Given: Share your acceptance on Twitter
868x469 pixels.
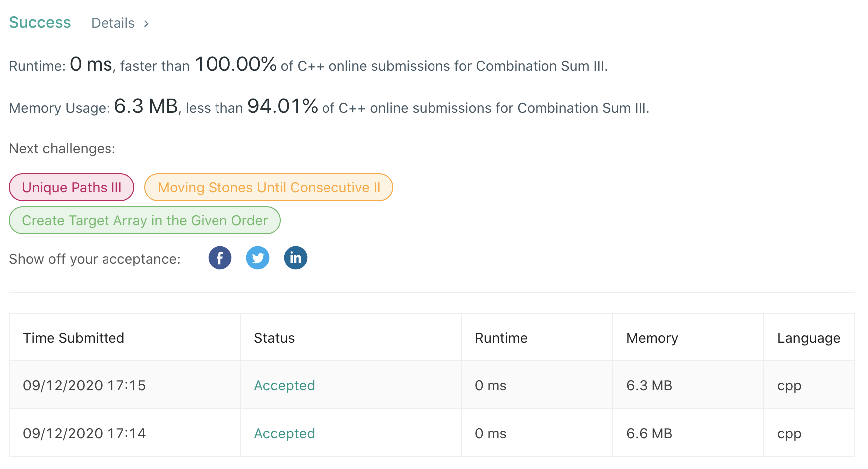Looking at the screenshot, I should click(257, 258).
